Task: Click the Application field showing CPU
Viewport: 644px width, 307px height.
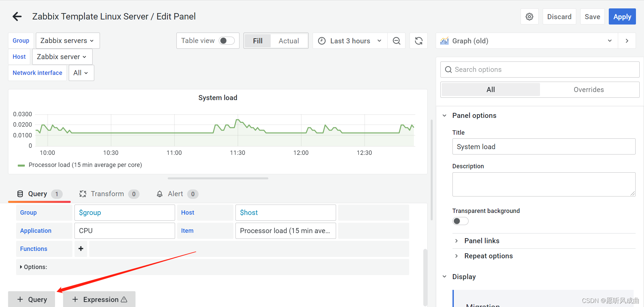Action: (x=125, y=231)
